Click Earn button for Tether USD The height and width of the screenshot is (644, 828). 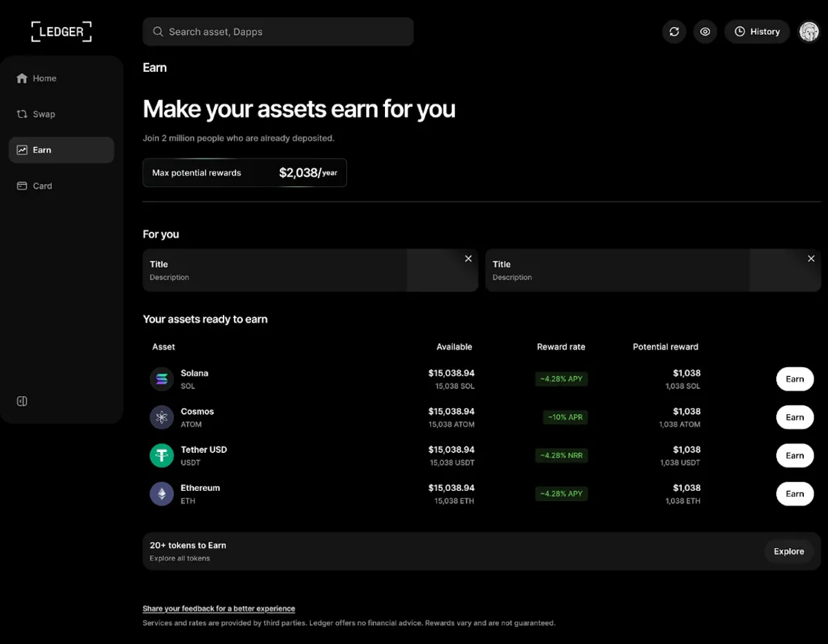(x=795, y=456)
